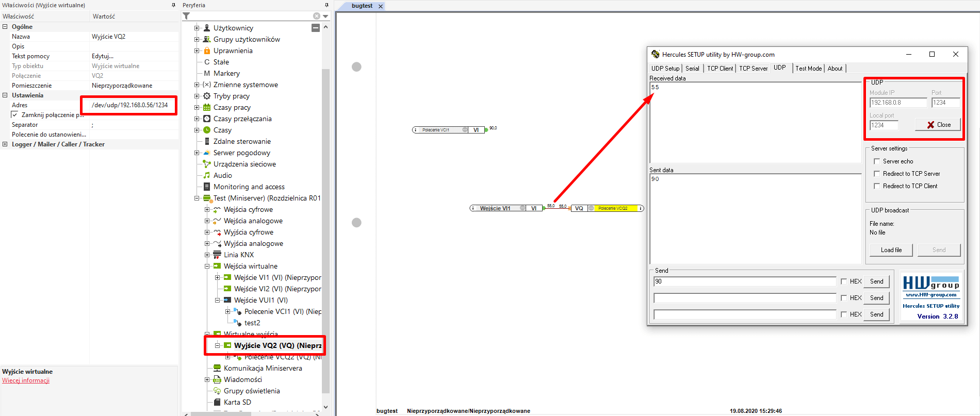Switch to the TCP Client tab
The width and height of the screenshot is (980, 416).
pyautogui.click(x=720, y=69)
